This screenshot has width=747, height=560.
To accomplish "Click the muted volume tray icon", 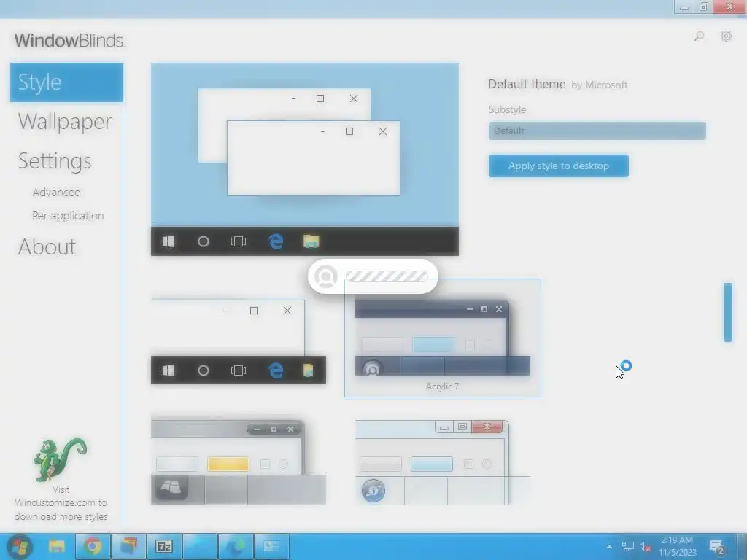I will pyautogui.click(x=645, y=547).
